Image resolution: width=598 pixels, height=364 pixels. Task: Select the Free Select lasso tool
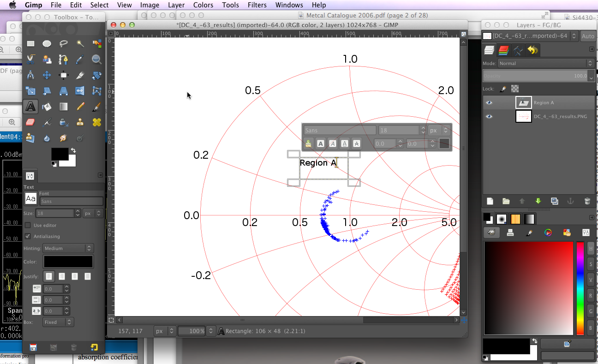[x=64, y=44]
